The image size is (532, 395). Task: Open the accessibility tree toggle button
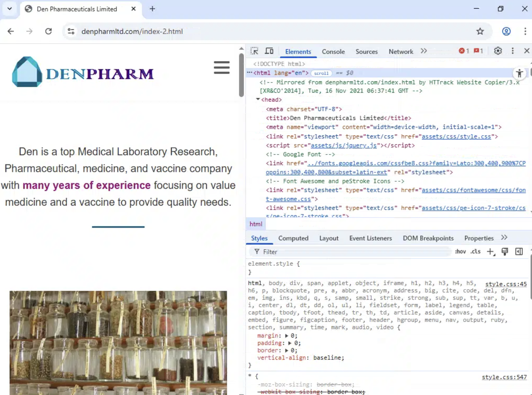(519, 73)
